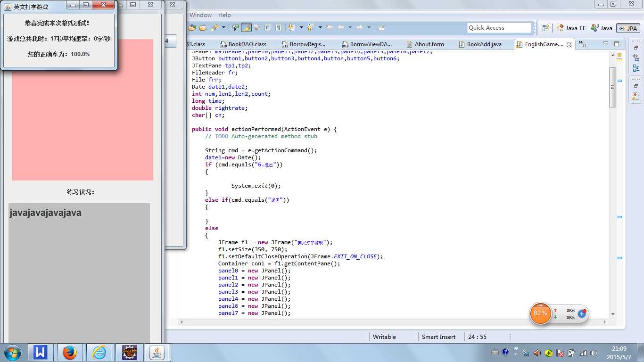This screenshot has height=362, width=644.
Task: Open the Outline fast view icon
Action: tap(636, 68)
